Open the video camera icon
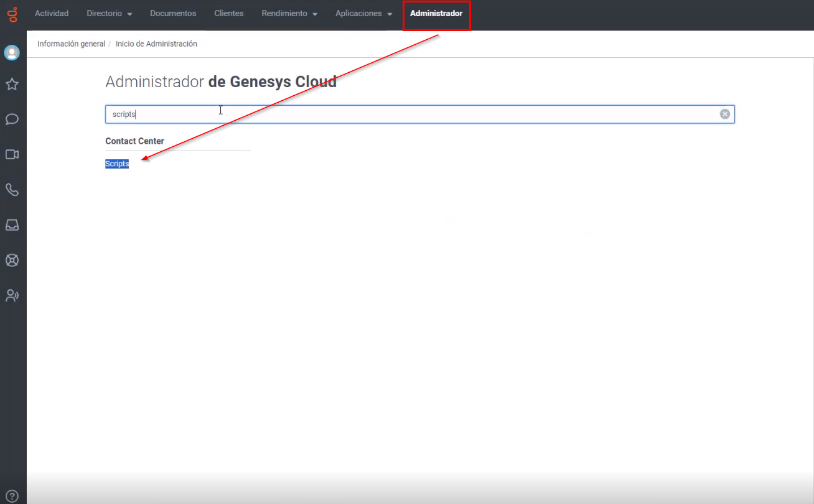 point(12,154)
